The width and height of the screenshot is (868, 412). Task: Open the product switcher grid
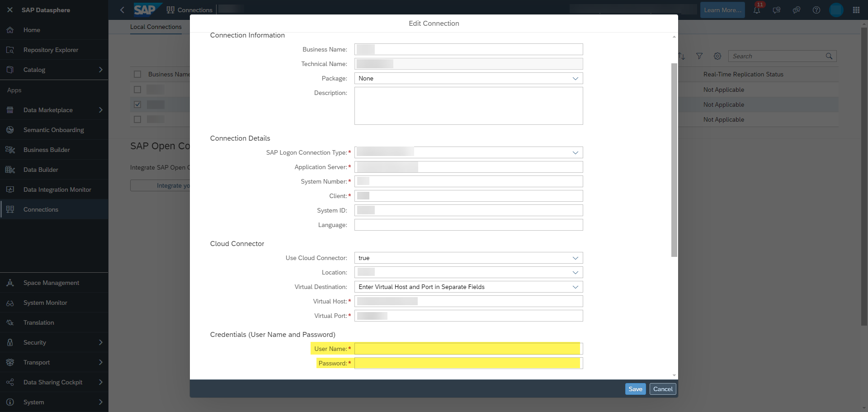click(x=856, y=10)
